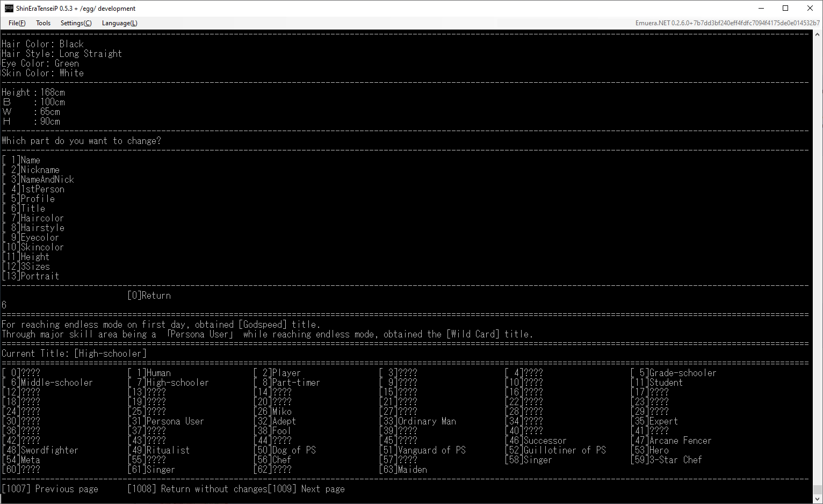Choose option [3] NameAndNick
The width and height of the screenshot is (823, 504).
coord(38,179)
